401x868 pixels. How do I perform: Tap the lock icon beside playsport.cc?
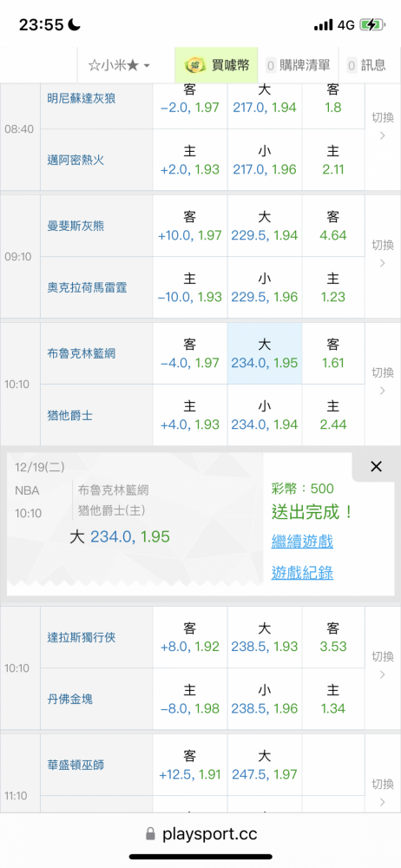click(x=149, y=834)
